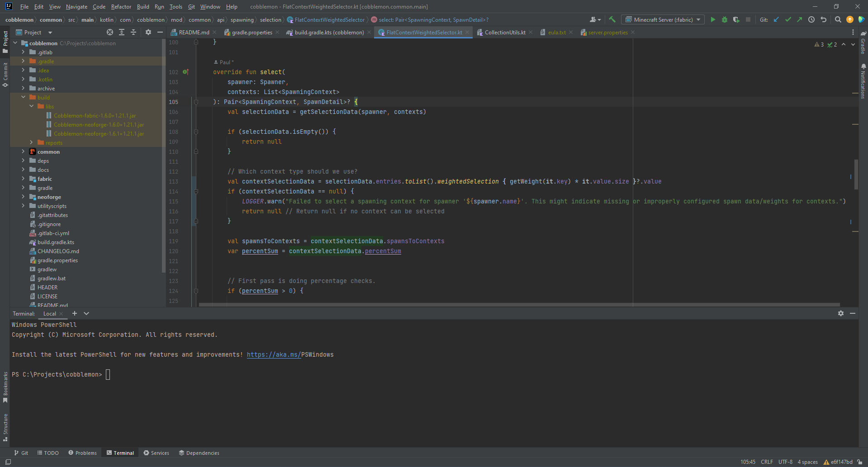Screen dimensions: 868x467
Task: Open Notifications tool window
Action: (x=863, y=81)
